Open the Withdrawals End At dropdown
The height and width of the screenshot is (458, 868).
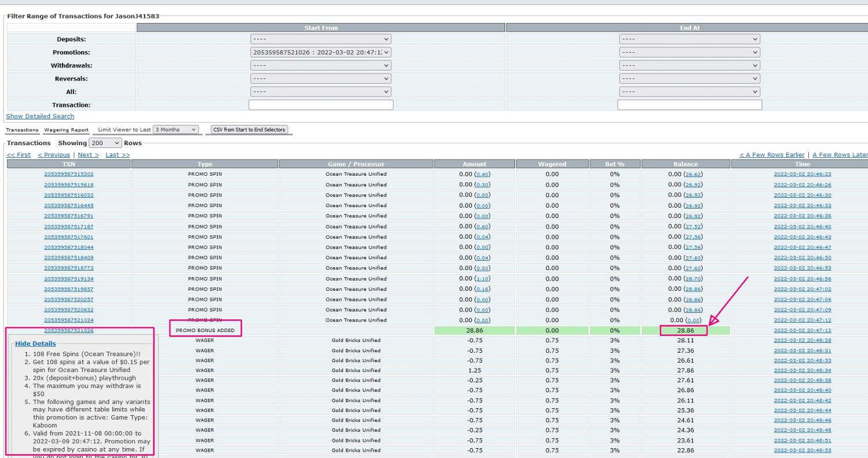[689, 65]
